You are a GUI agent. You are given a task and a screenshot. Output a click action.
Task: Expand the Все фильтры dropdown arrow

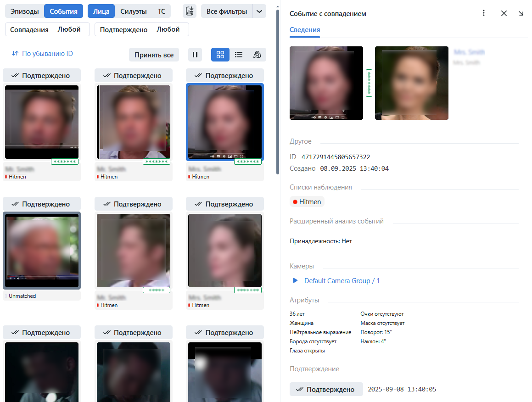coord(260,11)
